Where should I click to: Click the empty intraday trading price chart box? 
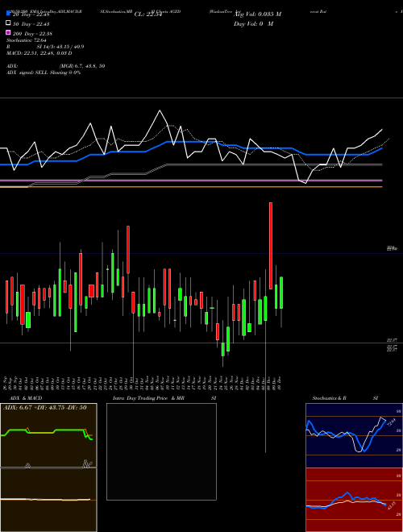(x=161, y=451)
